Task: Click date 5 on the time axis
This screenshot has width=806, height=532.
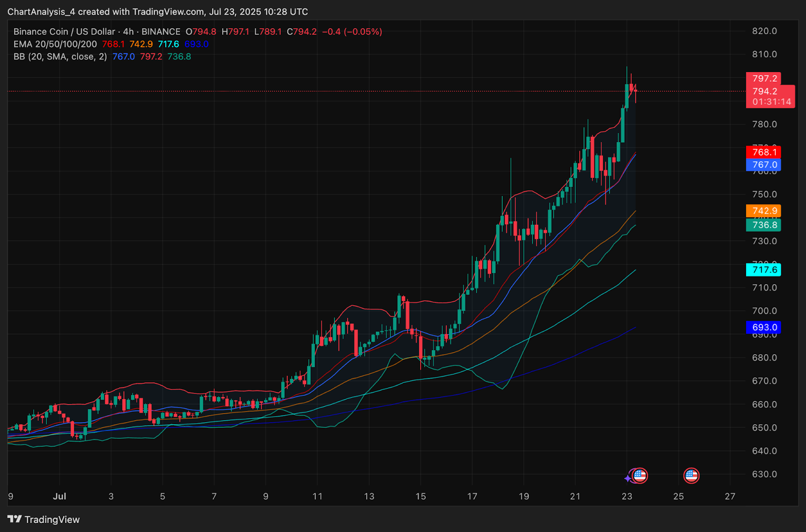Action: point(163,496)
